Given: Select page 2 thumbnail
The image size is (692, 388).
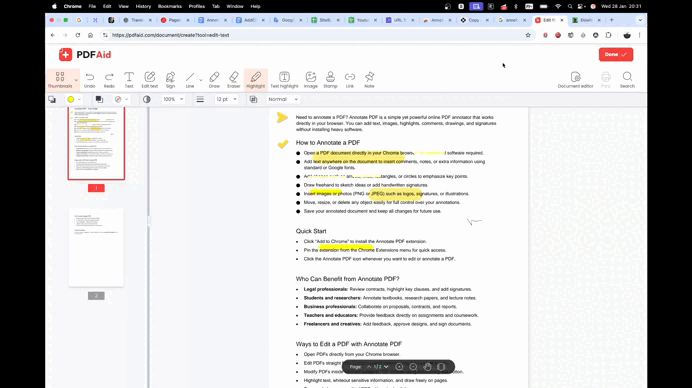Looking at the screenshot, I should click(x=96, y=248).
